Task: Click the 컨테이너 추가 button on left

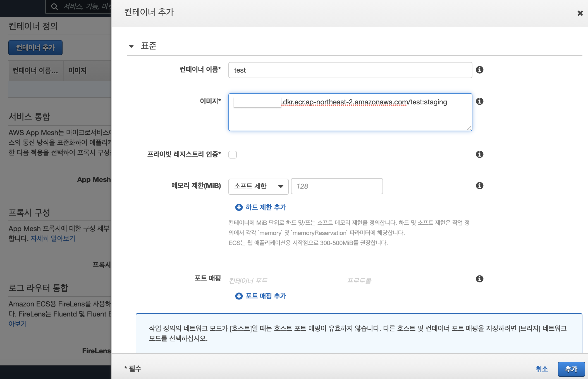Action: (x=35, y=48)
